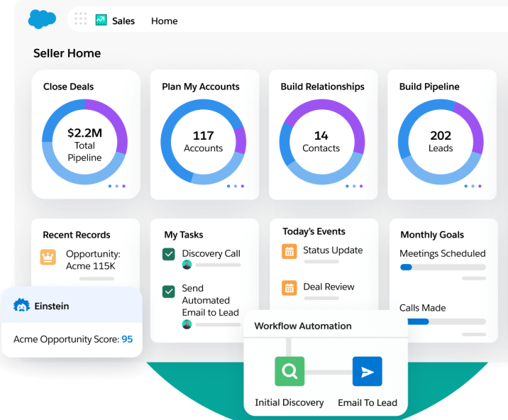The height and width of the screenshot is (420, 508).
Task: Open the Deal Review event
Action: (x=328, y=287)
